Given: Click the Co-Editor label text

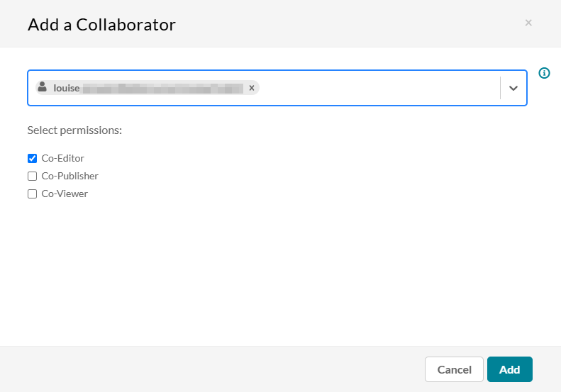Looking at the screenshot, I should click(63, 158).
